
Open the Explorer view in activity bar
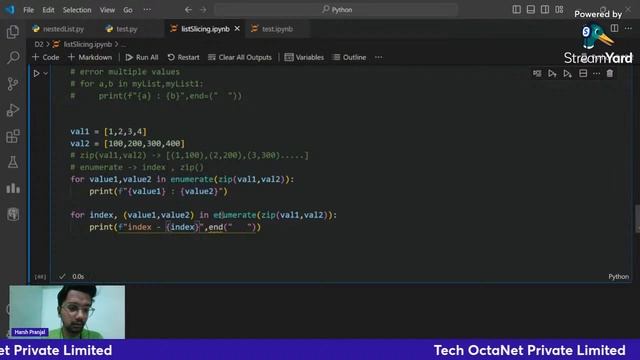click(x=13, y=32)
